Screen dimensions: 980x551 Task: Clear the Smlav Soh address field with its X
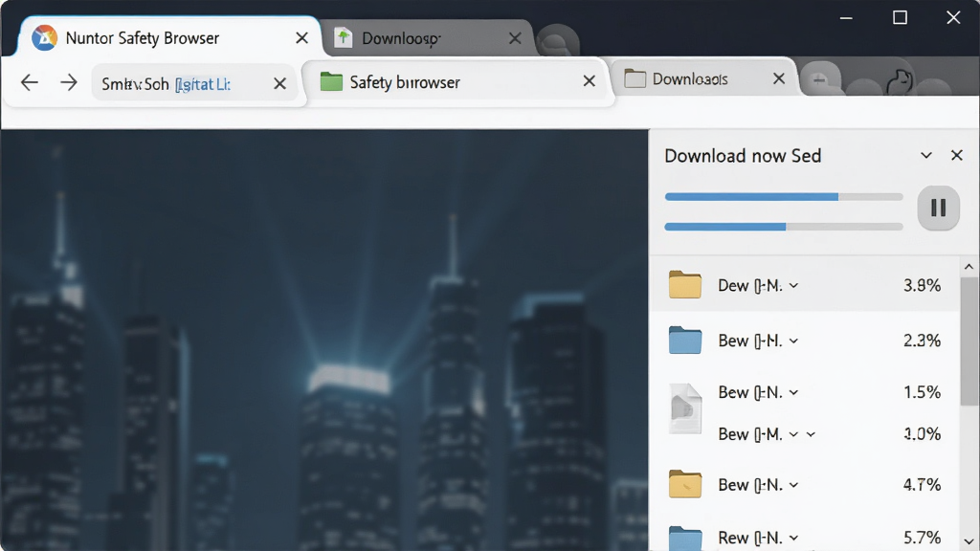coord(280,83)
